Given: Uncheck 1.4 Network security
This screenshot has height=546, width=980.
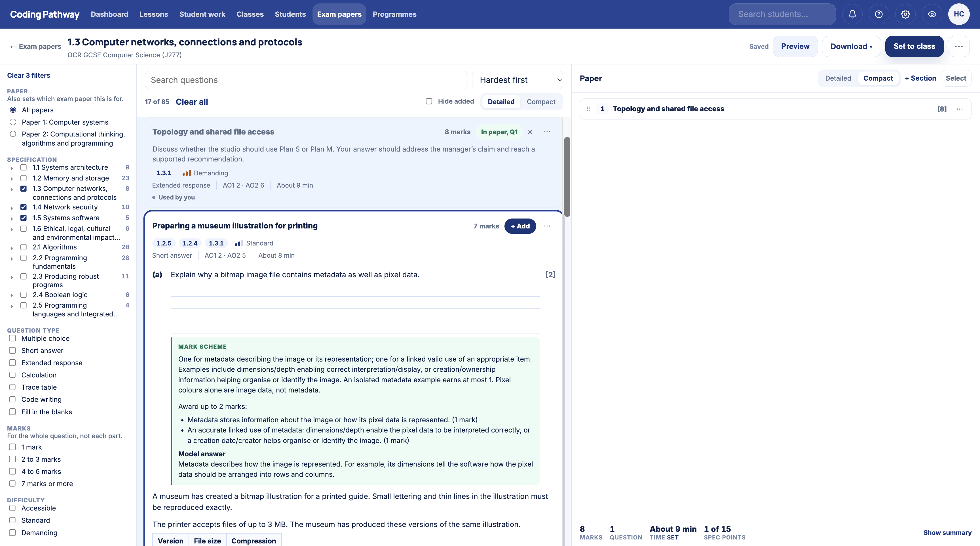Looking at the screenshot, I should (x=24, y=207).
